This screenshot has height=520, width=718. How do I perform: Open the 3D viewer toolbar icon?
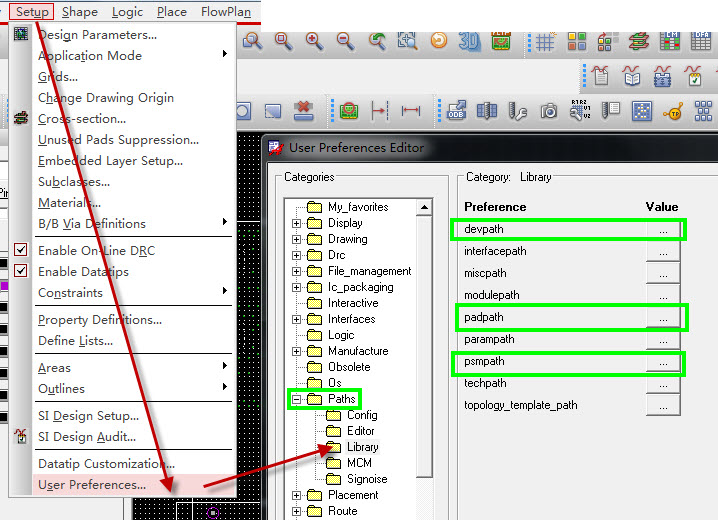point(470,41)
